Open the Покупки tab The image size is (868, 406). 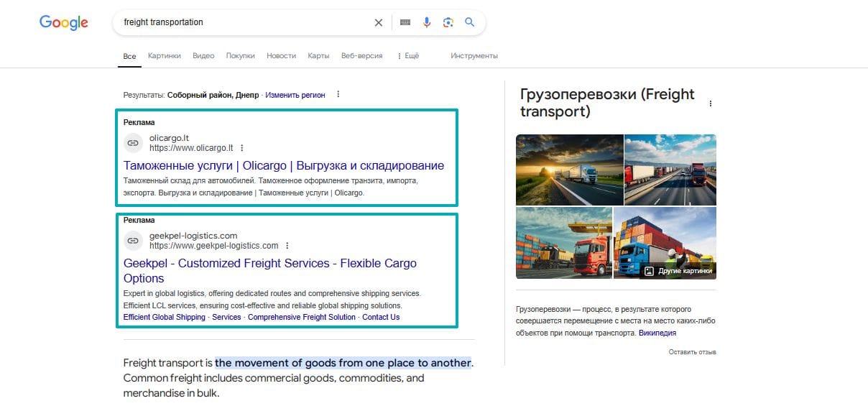point(241,55)
